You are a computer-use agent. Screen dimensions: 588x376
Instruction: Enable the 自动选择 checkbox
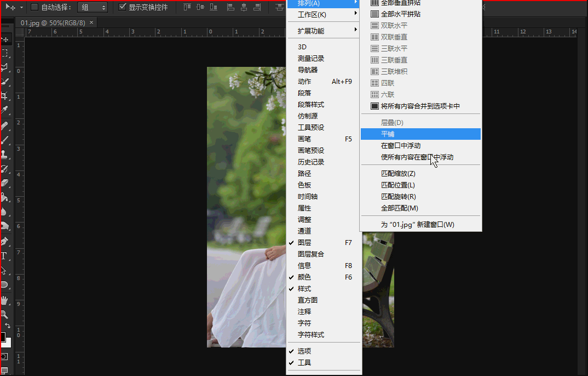point(33,8)
